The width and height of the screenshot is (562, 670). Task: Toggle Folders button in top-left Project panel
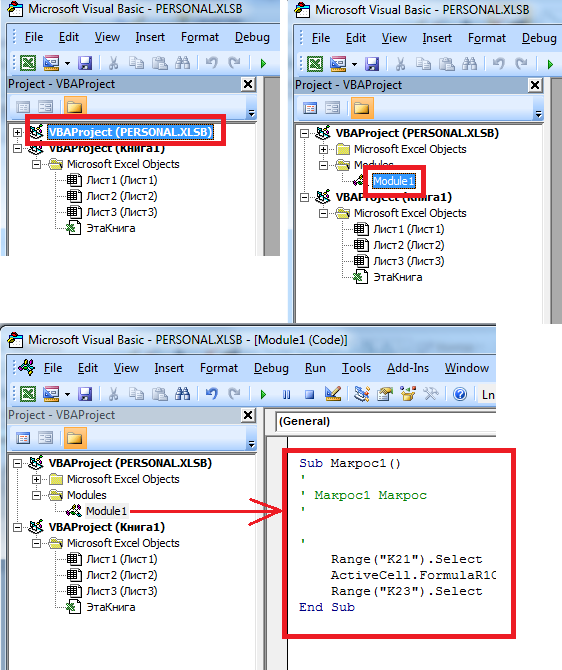point(75,106)
